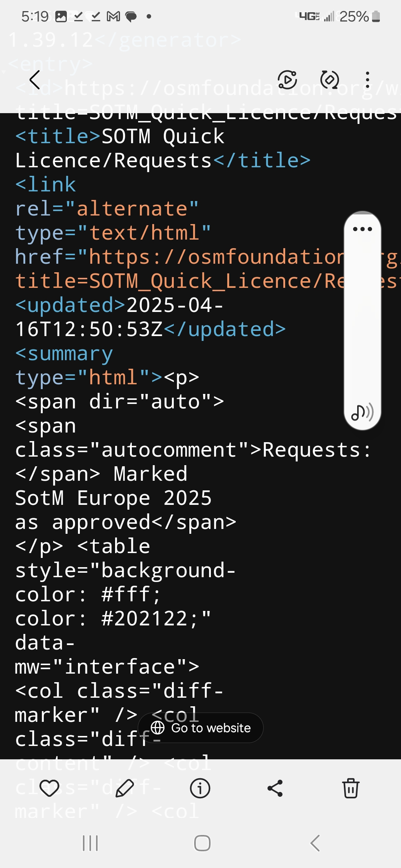Tap the text 'rel="alternate"'
401x868 pixels.
(107, 208)
